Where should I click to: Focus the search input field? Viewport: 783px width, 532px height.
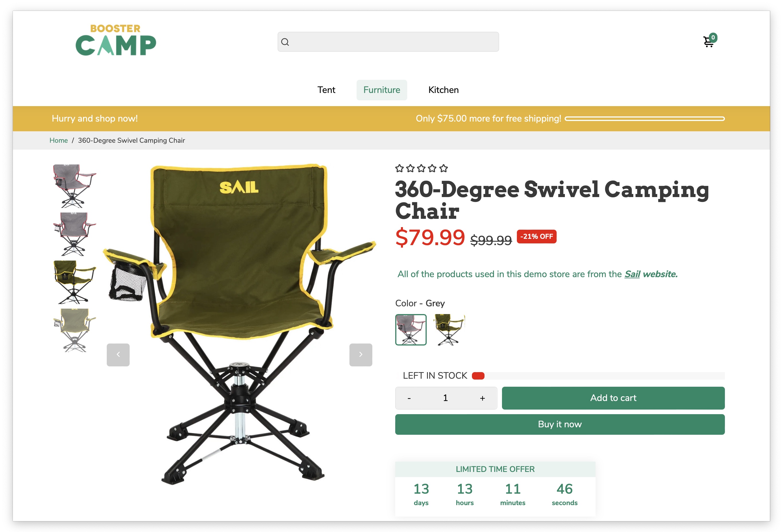pos(388,42)
